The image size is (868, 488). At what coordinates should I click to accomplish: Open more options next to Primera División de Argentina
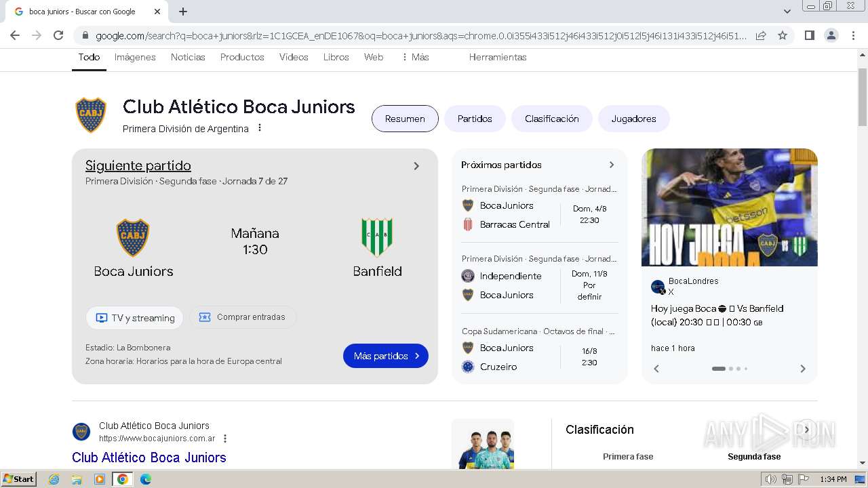[x=259, y=128]
